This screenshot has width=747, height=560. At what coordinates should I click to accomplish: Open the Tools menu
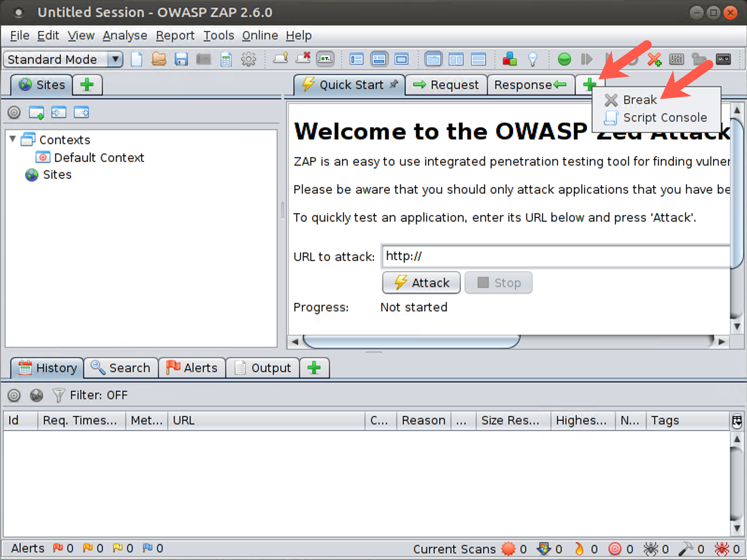click(218, 36)
